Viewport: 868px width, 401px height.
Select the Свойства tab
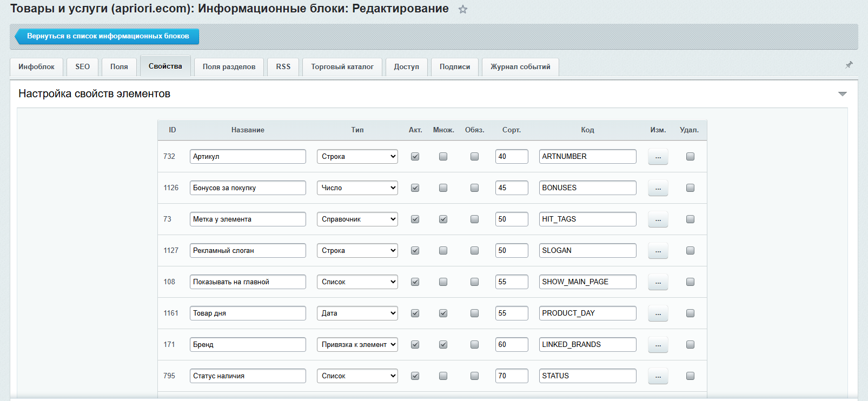165,66
